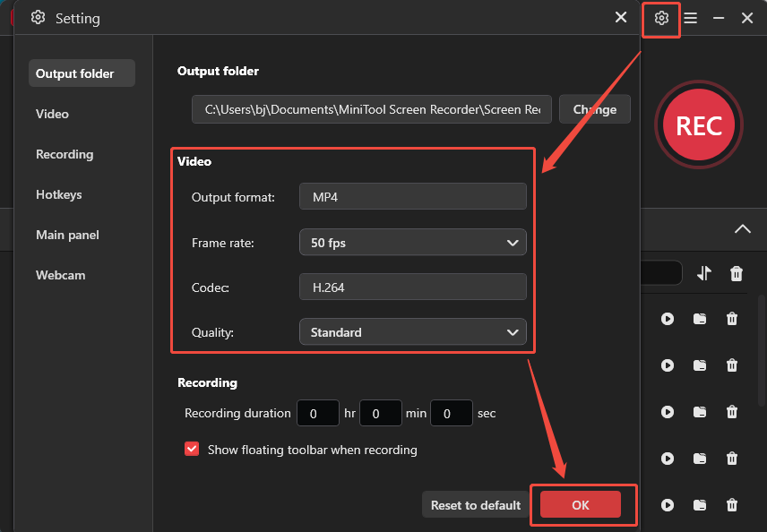Delete the first recording with the trash icon
767x532 pixels.
[732, 319]
